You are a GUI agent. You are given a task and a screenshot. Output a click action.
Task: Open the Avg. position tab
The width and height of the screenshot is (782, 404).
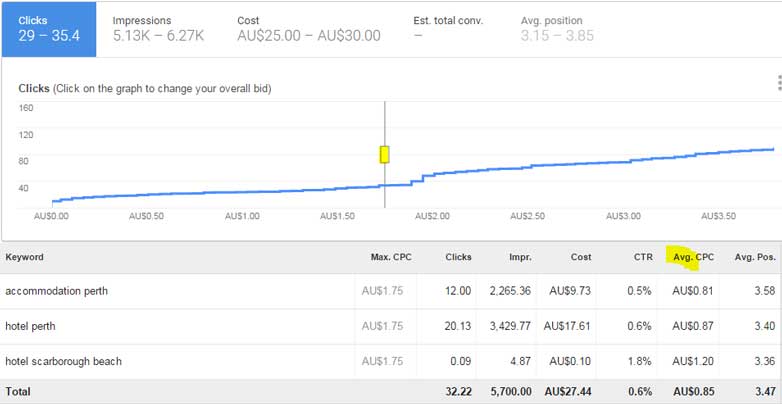click(557, 29)
